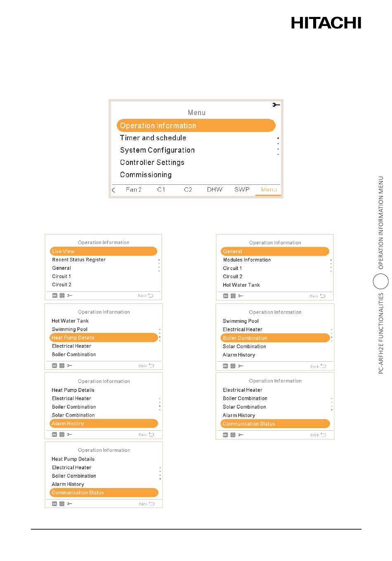Screen dimensions: 392x561
Task: Open Timer and schedule menu entry
Action: coord(153,138)
